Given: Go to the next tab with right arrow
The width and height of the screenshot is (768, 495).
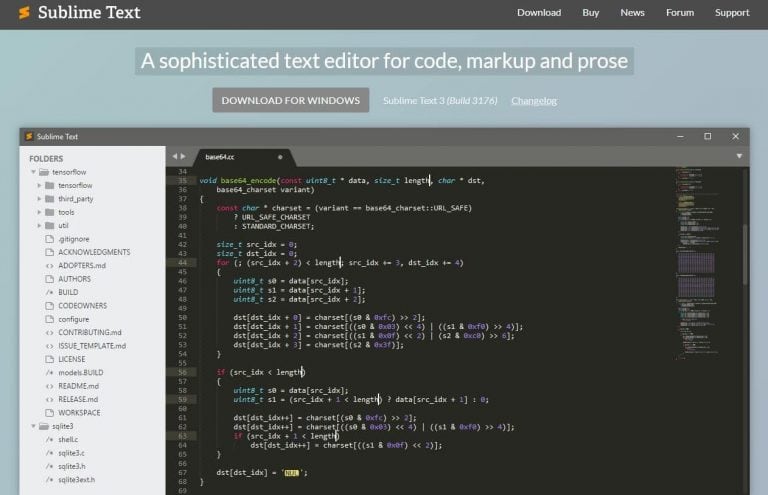Looking at the screenshot, I should pos(183,156).
